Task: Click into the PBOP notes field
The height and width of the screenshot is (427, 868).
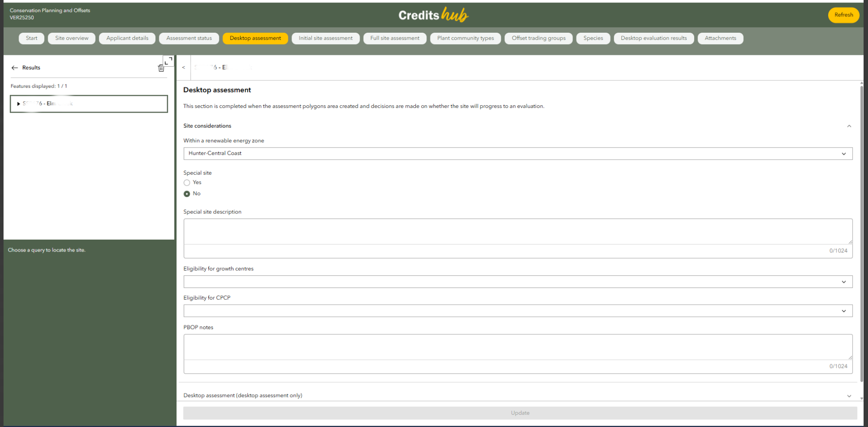Action: [518, 347]
